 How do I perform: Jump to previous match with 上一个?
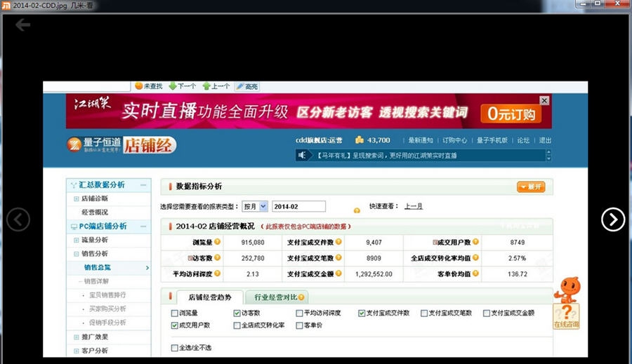pyautogui.click(x=216, y=86)
